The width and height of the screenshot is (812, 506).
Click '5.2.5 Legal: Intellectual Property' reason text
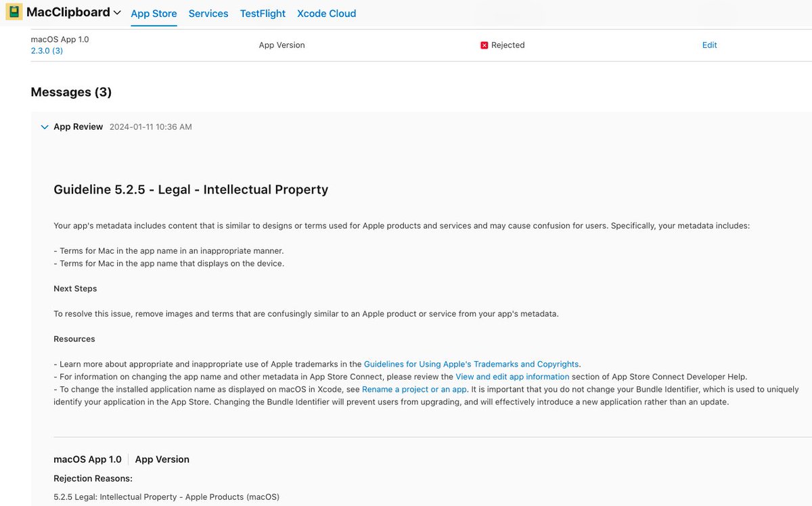tap(166, 497)
